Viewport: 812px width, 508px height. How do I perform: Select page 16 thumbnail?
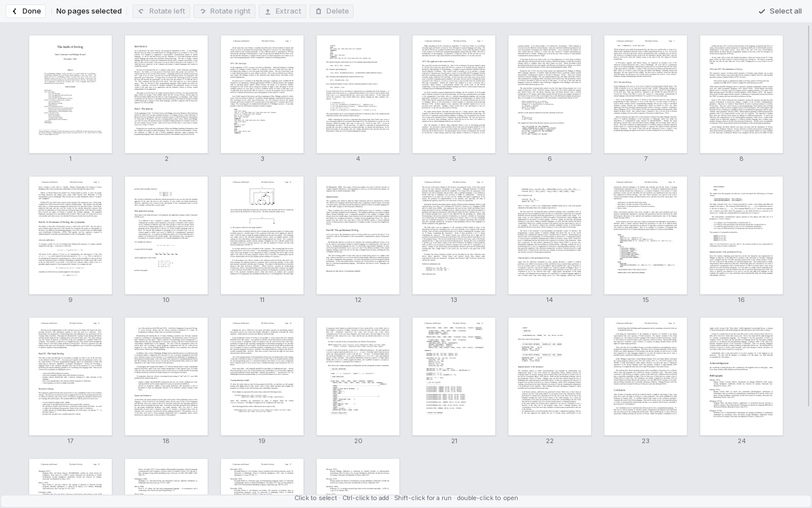pos(742,235)
